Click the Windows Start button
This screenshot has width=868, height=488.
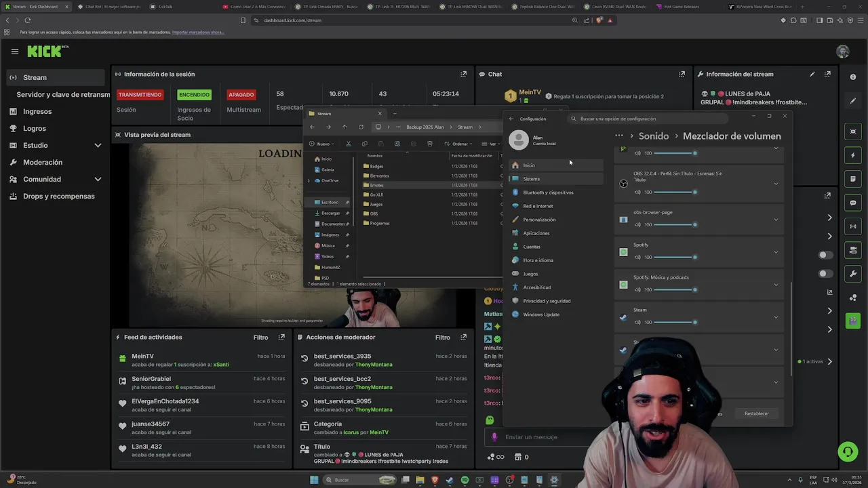click(314, 480)
